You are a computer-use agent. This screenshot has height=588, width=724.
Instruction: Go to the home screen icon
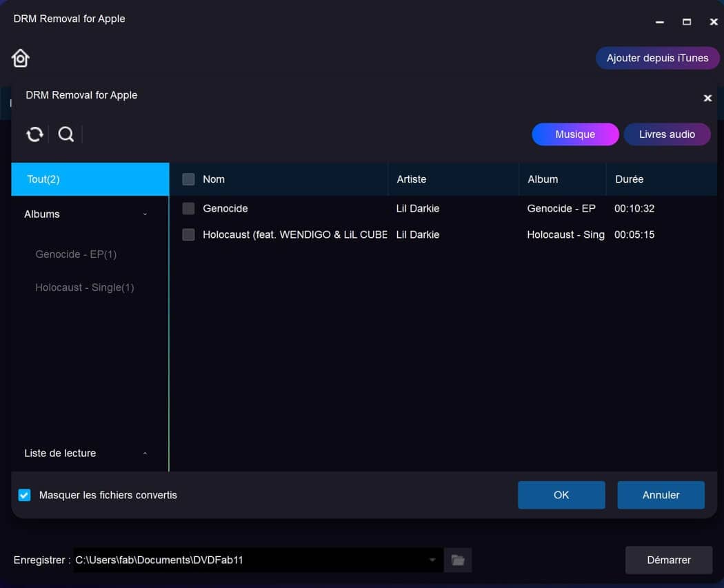coord(20,58)
